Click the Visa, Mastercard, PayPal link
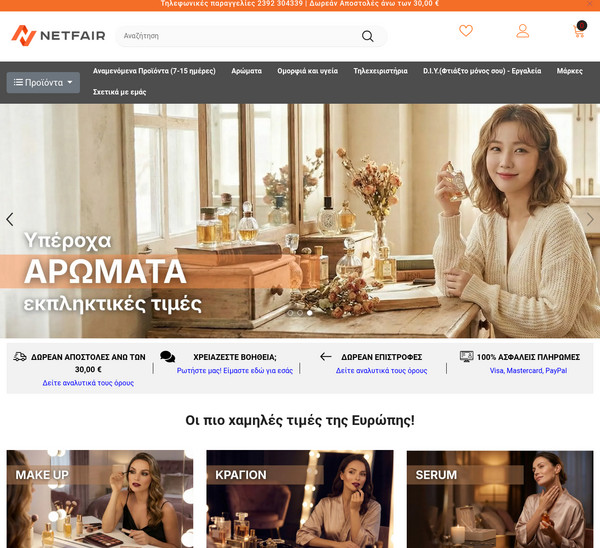Image resolution: width=600 pixels, height=548 pixels. pyautogui.click(x=528, y=371)
